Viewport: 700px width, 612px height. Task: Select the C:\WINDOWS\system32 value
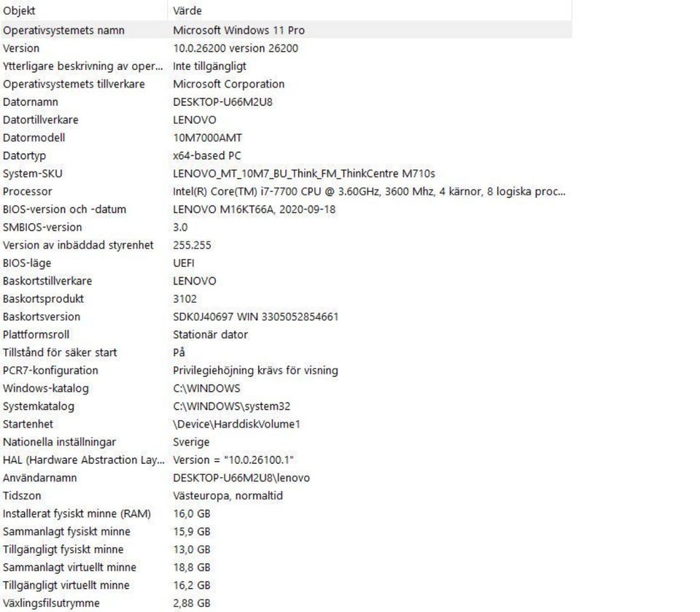(x=232, y=406)
